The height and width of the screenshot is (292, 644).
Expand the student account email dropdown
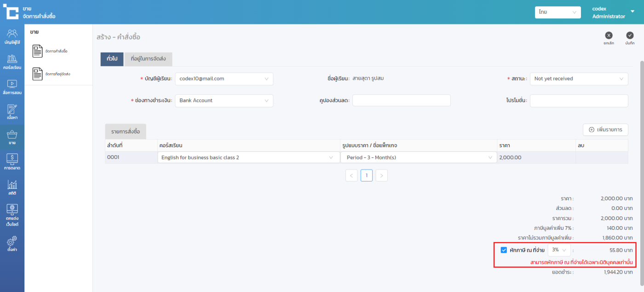pos(224,79)
